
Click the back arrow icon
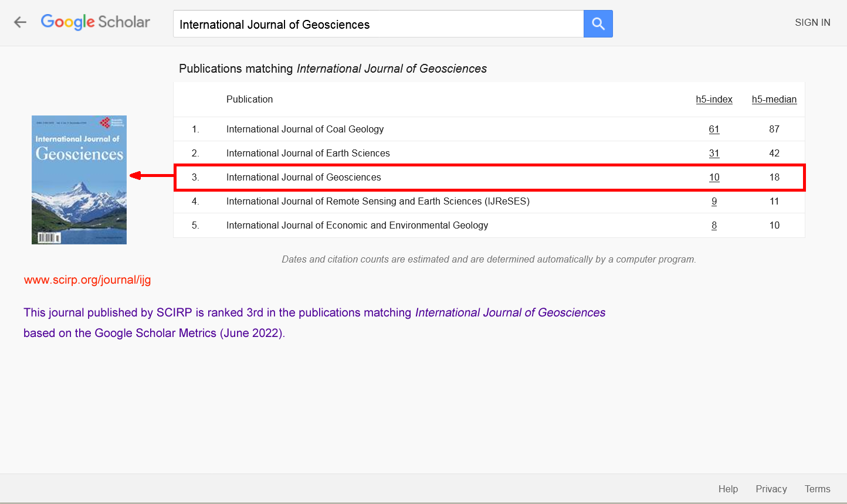(21, 22)
